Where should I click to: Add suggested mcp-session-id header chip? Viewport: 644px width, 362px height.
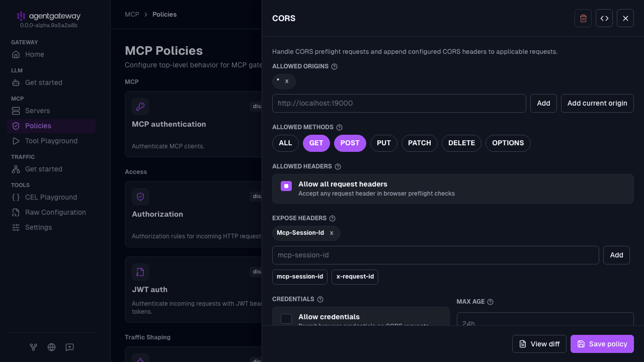click(300, 277)
